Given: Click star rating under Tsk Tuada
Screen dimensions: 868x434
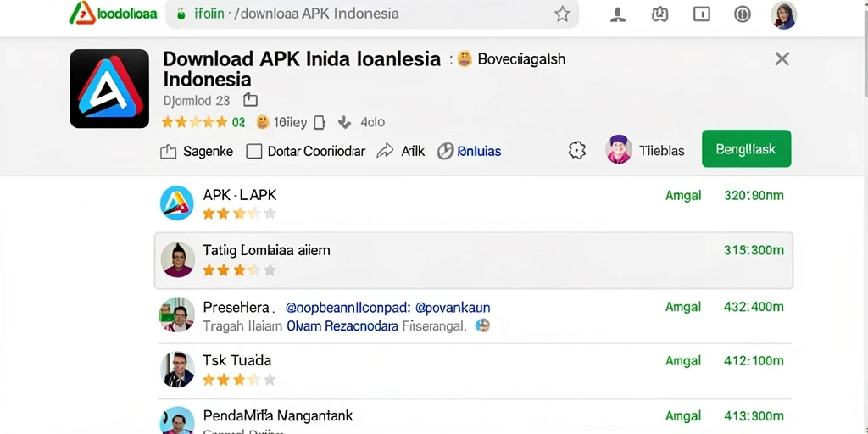Looking at the screenshot, I should coord(239,380).
